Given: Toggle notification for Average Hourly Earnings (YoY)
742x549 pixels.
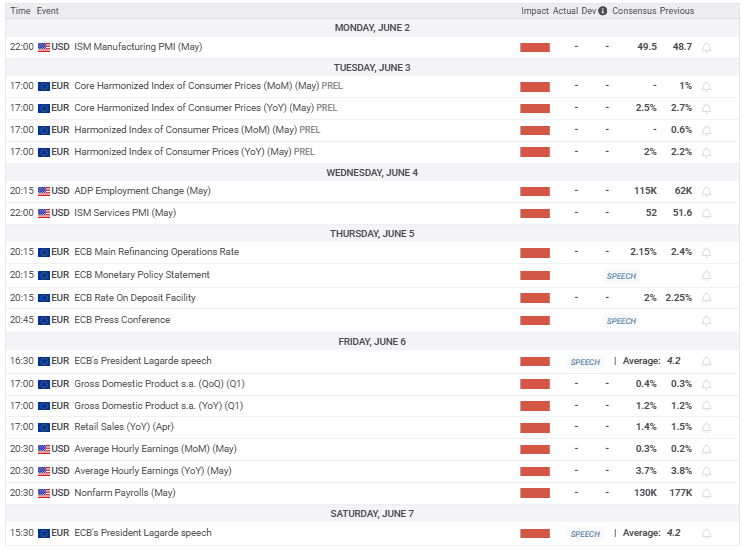Looking at the screenshot, I should [x=707, y=471].
